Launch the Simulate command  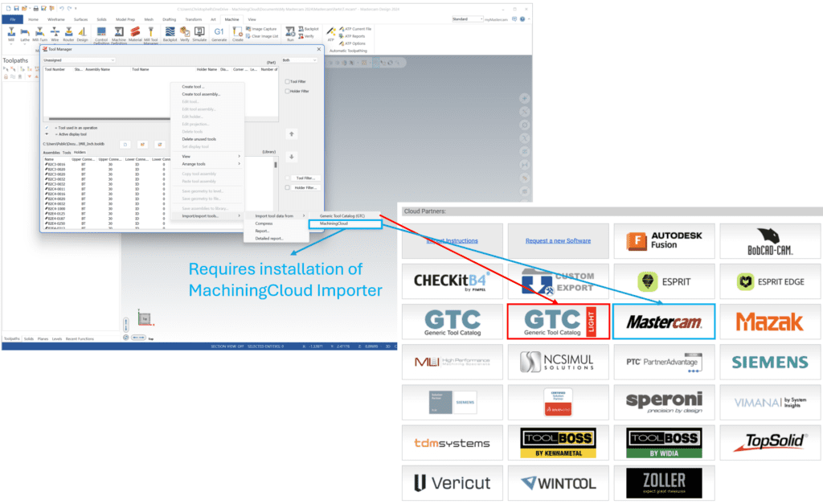tap(199, 34)
